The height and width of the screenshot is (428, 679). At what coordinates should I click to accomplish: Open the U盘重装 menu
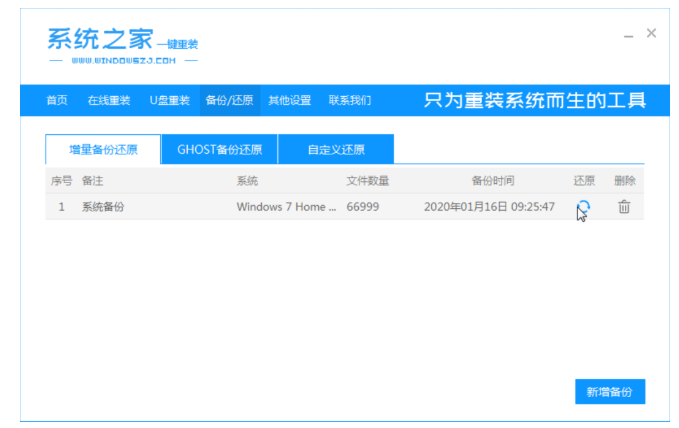170,101
